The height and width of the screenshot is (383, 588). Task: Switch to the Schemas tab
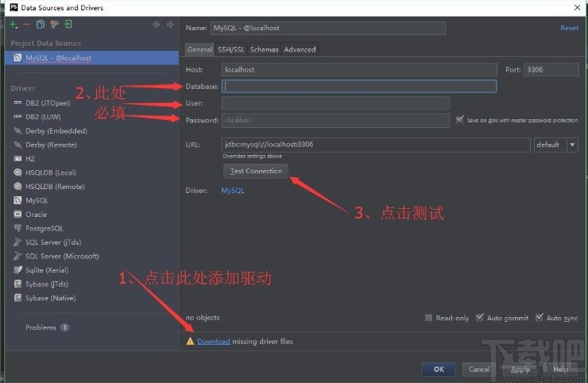(265, 49)
